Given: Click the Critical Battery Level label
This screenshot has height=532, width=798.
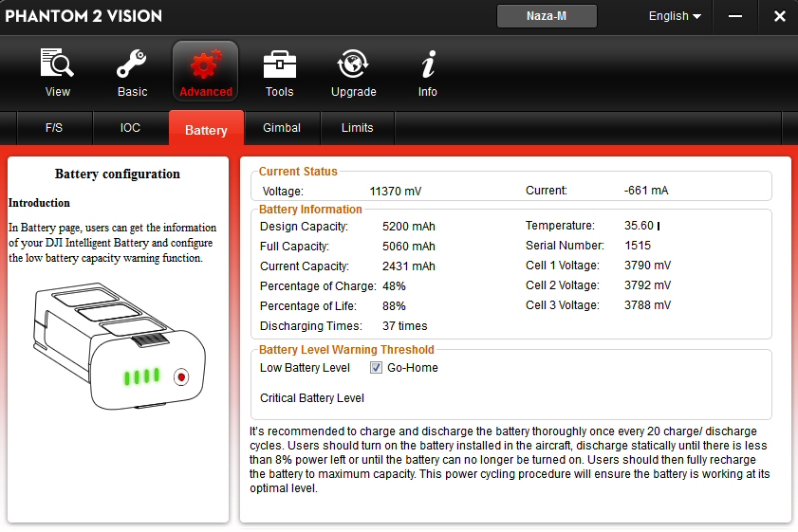Looking at the screenshot, I should (312, 397).
